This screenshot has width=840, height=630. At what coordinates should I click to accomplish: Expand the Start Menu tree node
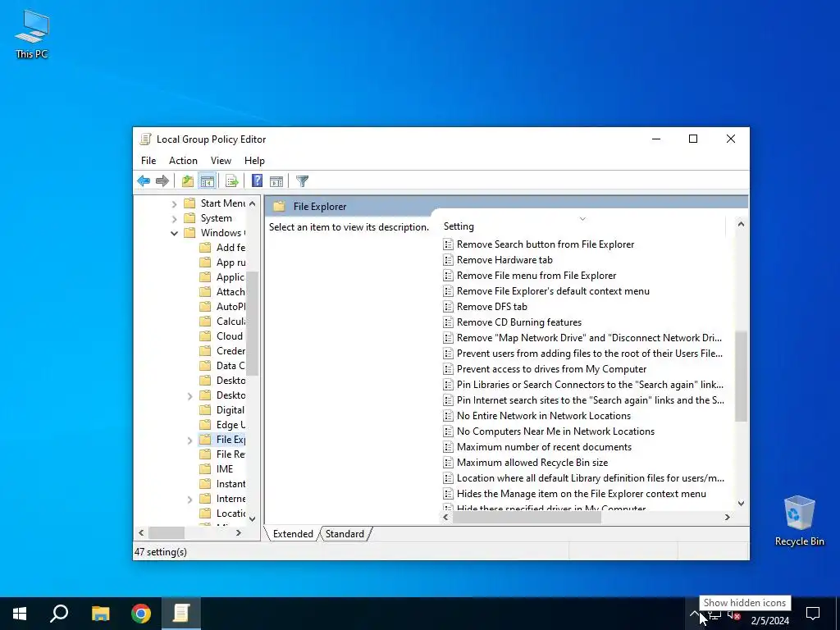(x=174, y=203)
